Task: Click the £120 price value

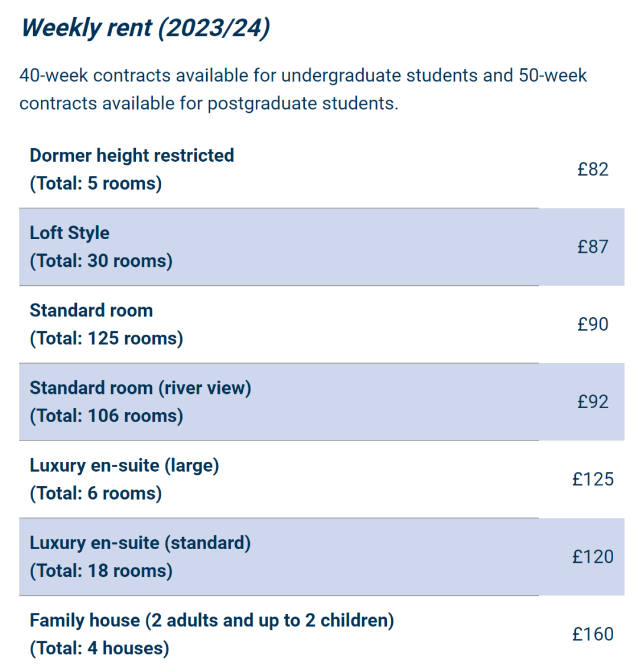Action: (593, 557)
